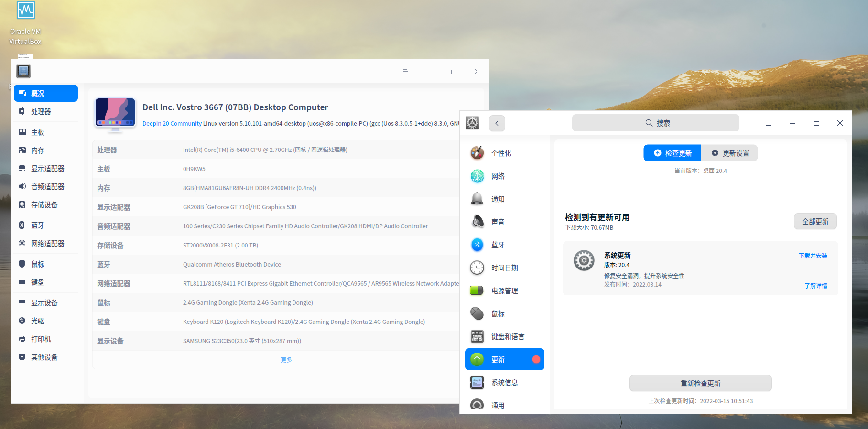Screen dimensions: 868x429
Task: Open 系统信息 system information settings
Action: pyautogui.click(x=505, y=382)
